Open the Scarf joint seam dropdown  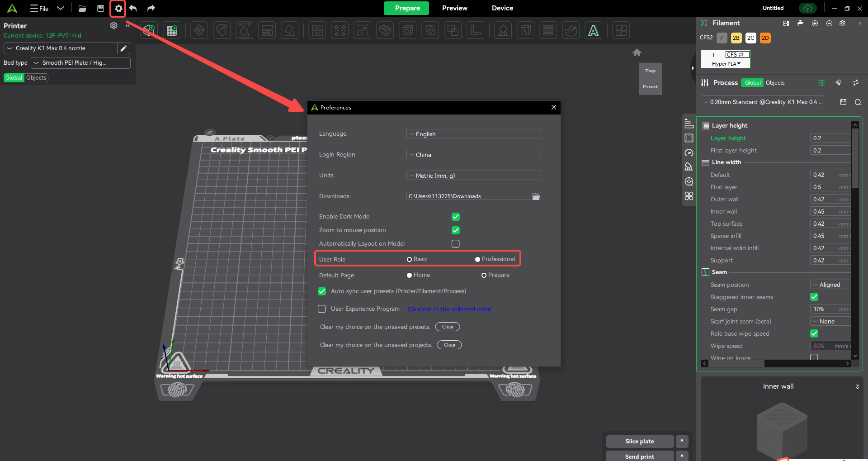pos(830,321)
